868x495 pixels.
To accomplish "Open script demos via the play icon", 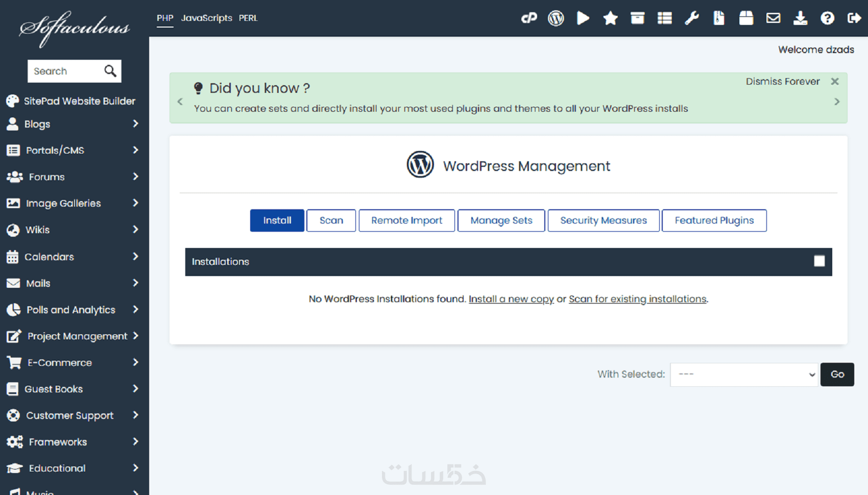I will click(583, 18).
